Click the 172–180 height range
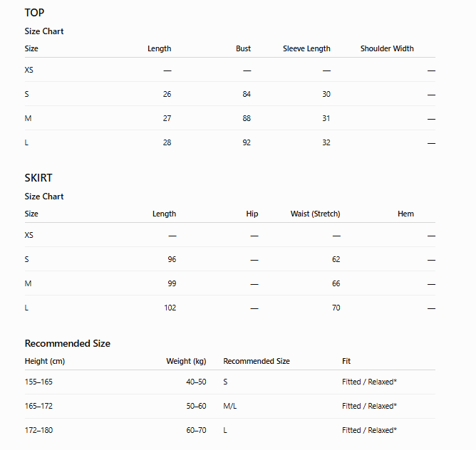This screenshot has height=450, width=476. point(38,430)
